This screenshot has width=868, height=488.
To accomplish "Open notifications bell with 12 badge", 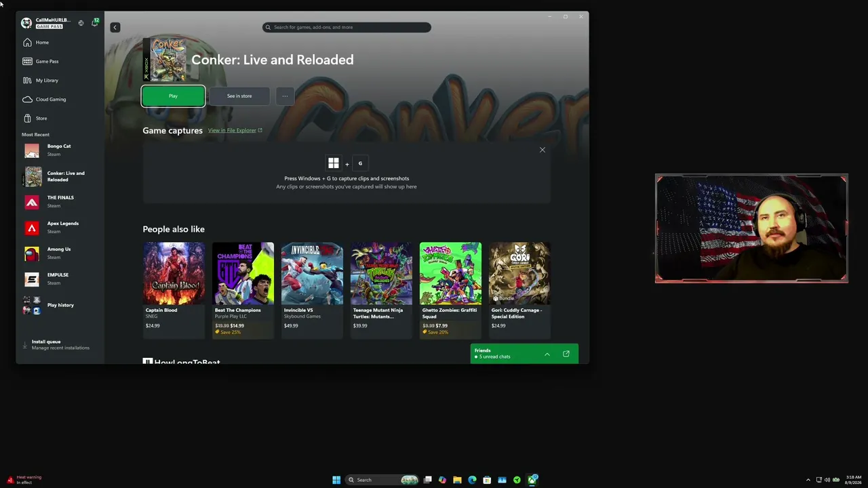I will [95, 23].
